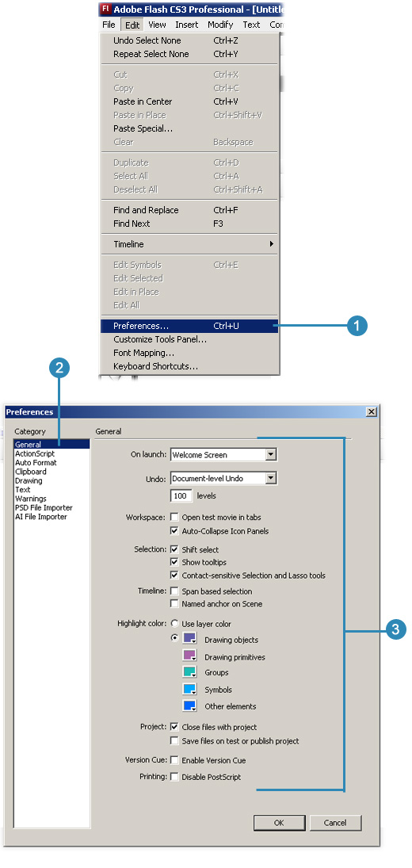The image size is (412, 868).
Task: Choose Paste Special...
Action: point(189,128)
